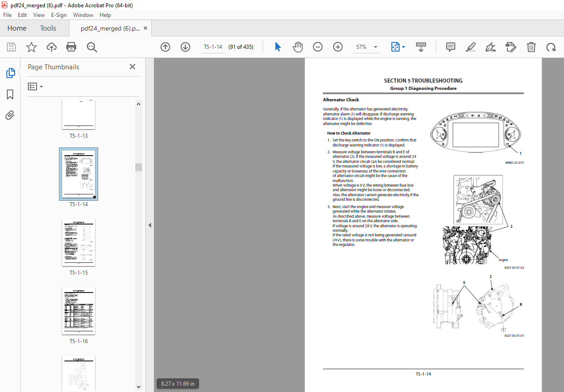Go to next page arrow
564x392 pixels.
click(x=185, y=47)
